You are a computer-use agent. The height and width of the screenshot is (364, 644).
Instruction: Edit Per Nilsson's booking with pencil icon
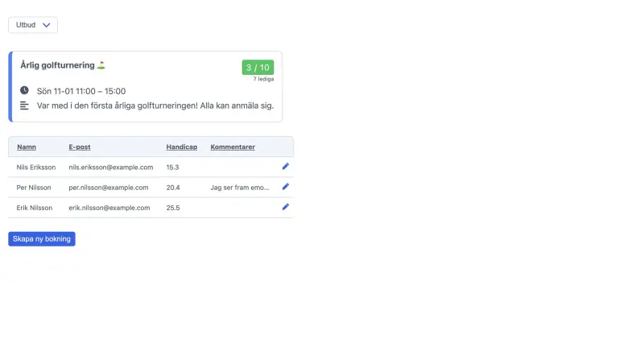coord(286,187)
